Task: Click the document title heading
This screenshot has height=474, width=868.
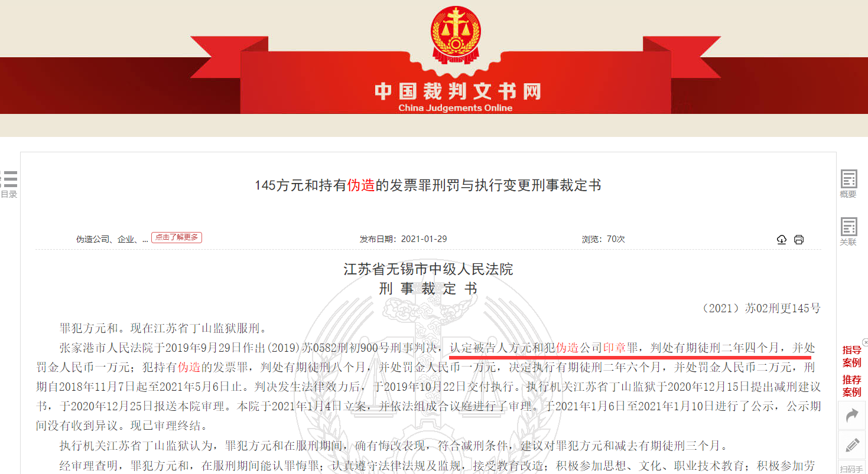Action: [428, 185]
